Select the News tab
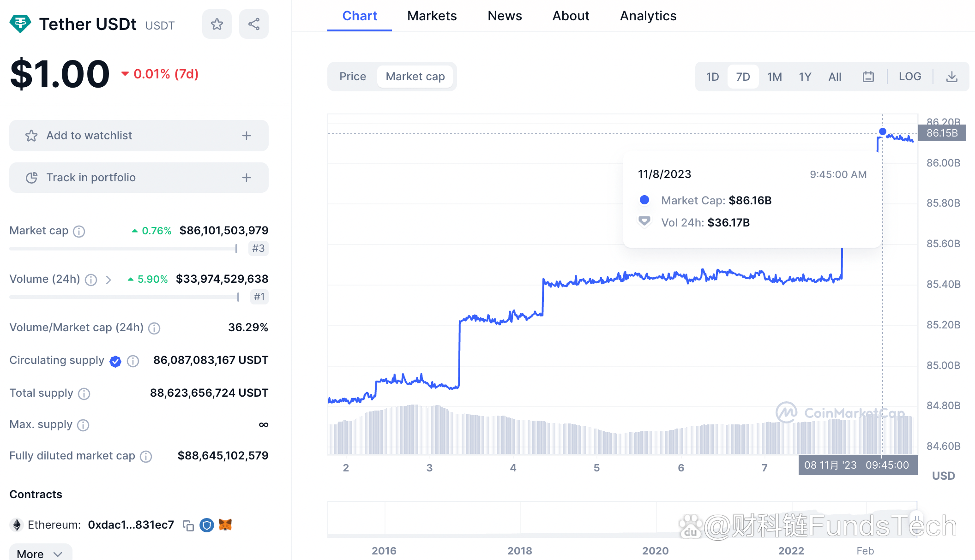The width and height of the screenshot is (975, 560). click(x=504, y=15)
